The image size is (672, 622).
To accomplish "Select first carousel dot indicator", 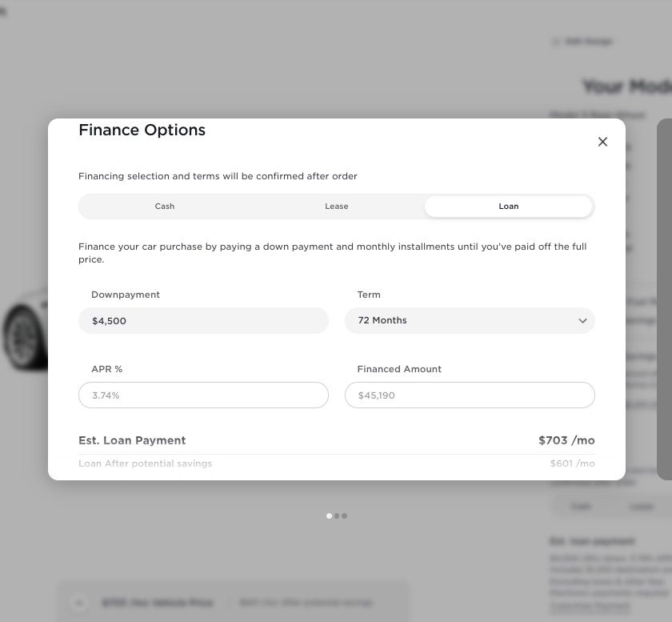I will click(x=329, y=516).
